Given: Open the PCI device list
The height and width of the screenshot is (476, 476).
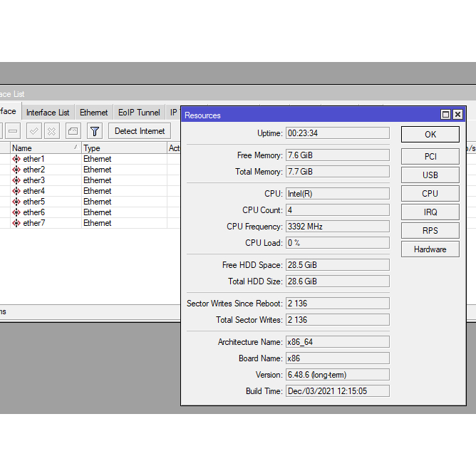Looking at the screenshot, I should tap(430, 157).
